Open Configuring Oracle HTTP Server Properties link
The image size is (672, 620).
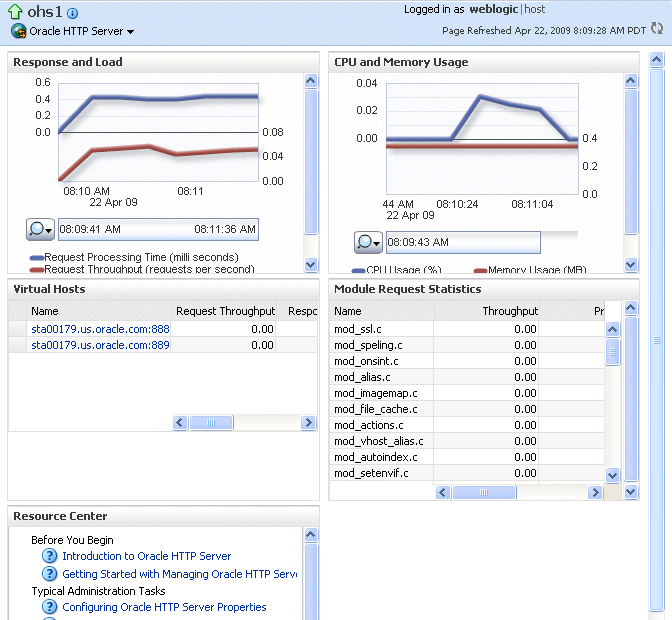pyautogui.click(x=164, y=607)
